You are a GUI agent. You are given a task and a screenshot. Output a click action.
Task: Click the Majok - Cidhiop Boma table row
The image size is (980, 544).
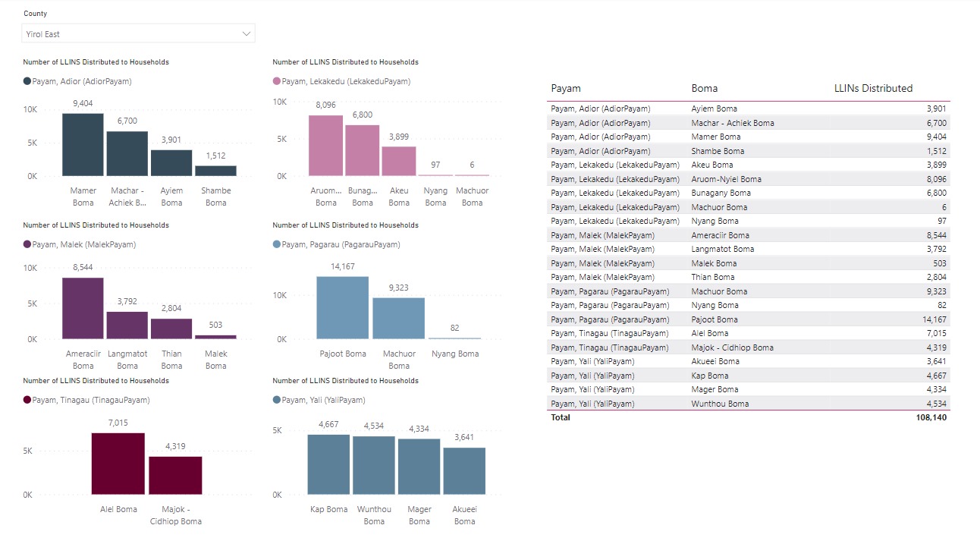pyautogui.click(x=747, y=347)
